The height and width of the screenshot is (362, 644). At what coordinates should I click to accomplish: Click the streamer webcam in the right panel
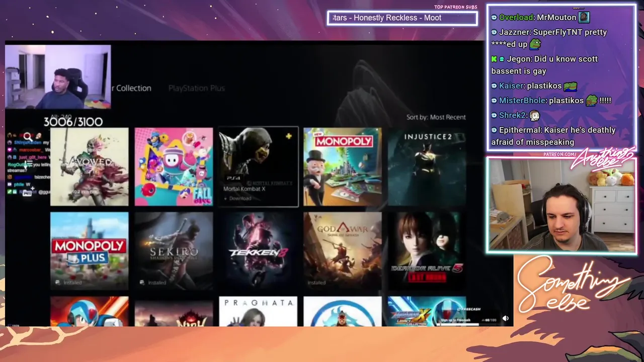coord(561,205)
